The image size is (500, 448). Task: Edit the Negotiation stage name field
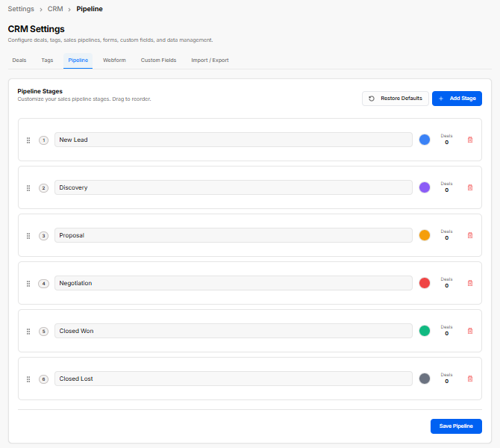click(x=234, y=283)
